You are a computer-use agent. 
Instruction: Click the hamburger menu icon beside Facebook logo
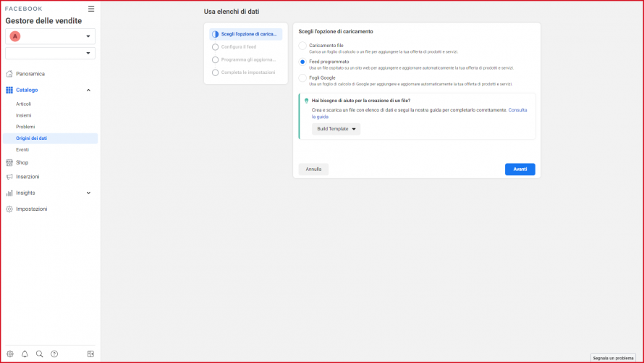pyautogui.click(x=90, y=9)
